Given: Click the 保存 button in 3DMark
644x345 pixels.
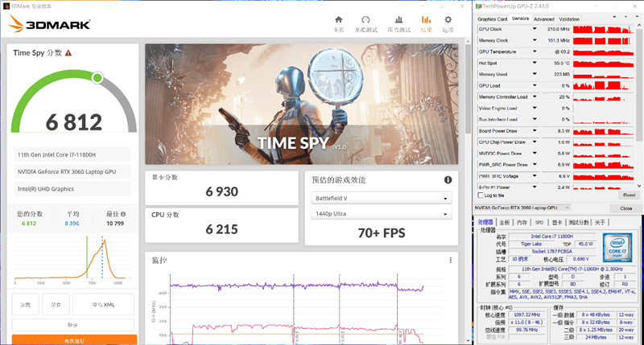Looking at the screenshot, I should coord(56,305).
